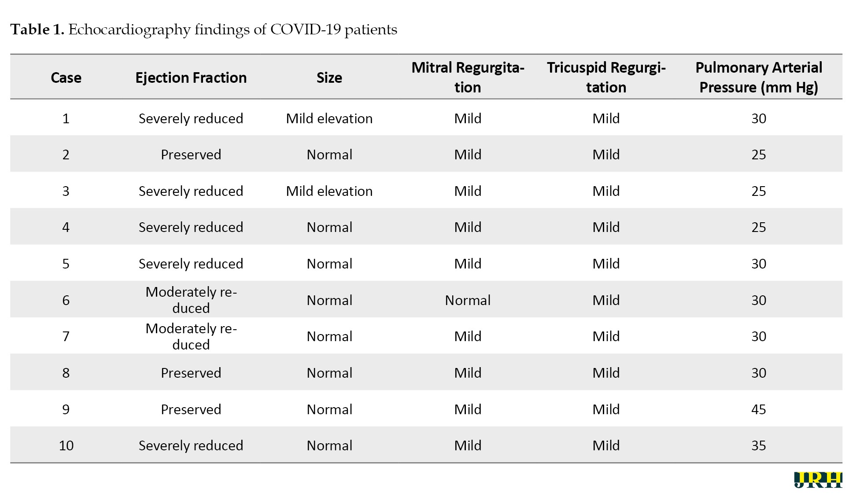This screenshot has height=504, width=849.
Task: Click the Mild elevation cell in case 3
Action: pyautogui.click(x=329, y=191)
